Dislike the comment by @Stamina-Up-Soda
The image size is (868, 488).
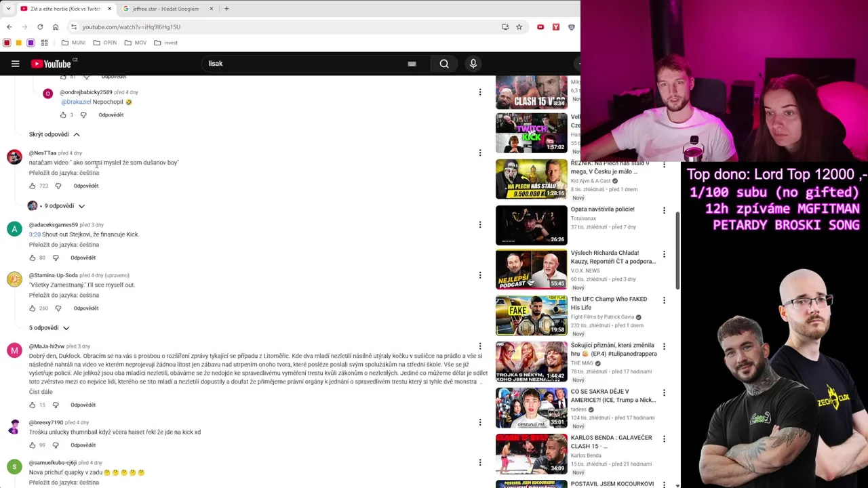[x=58, y=308]
